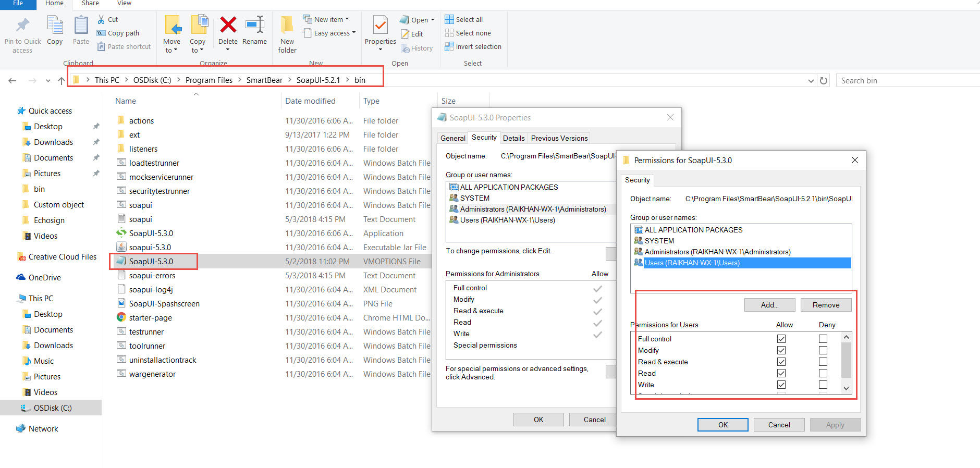This screenshot has height=468, width=980.
Task: Open Creative Cloud Files in navigation pane
Action: (x=63, y=257)
